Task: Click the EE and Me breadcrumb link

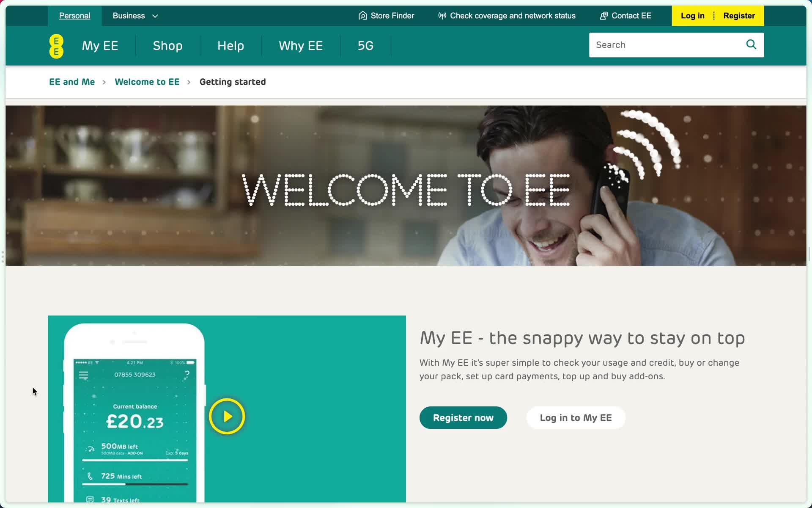Action: coord(71,81)
